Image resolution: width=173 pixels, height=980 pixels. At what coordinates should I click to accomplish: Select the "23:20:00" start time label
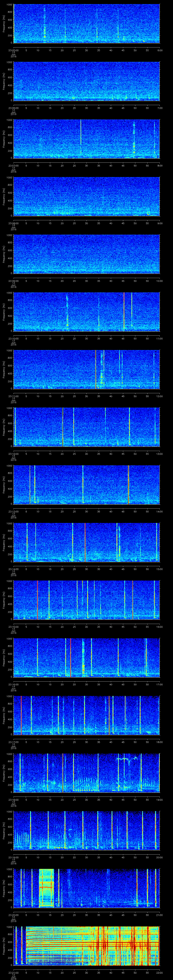point(13,915)
